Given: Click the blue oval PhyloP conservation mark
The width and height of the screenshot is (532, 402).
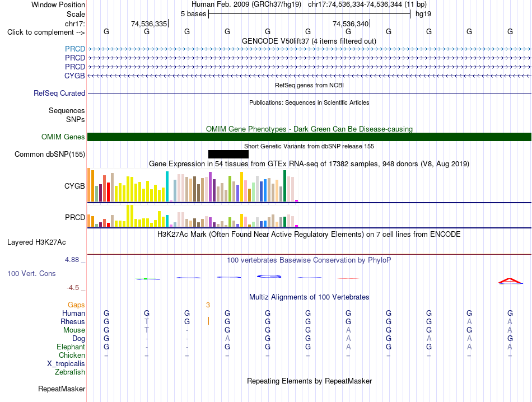Looking at the screenshot, I should click(x=269, y=277).
